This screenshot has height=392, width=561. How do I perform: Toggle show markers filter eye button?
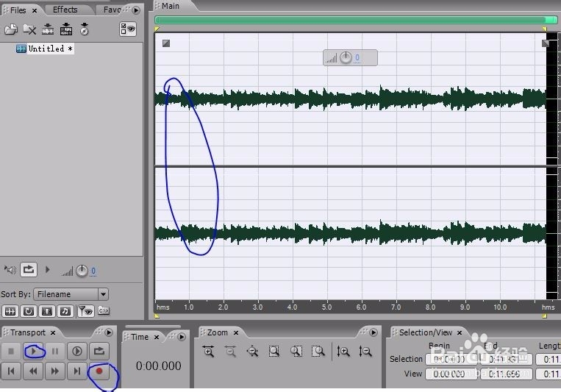86,311
